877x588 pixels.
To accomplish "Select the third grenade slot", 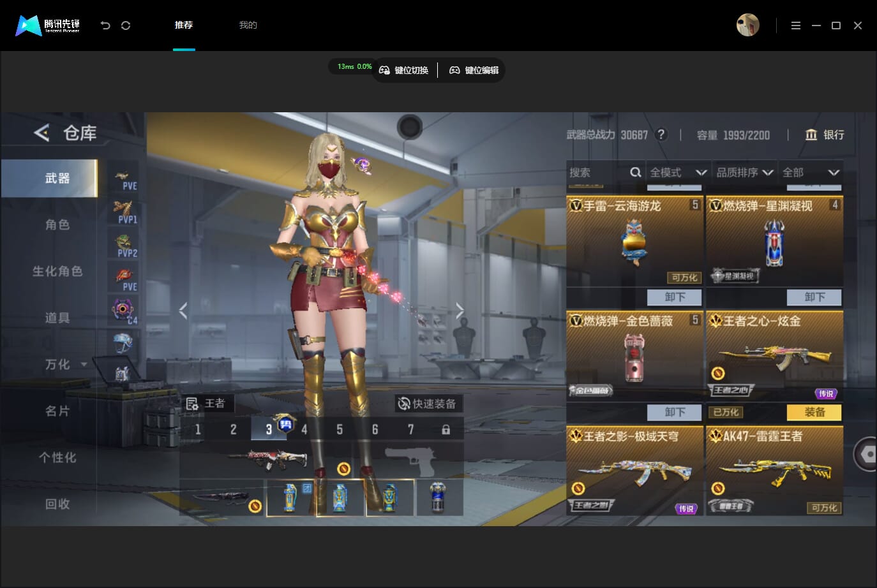I will (x=389, y=497).
